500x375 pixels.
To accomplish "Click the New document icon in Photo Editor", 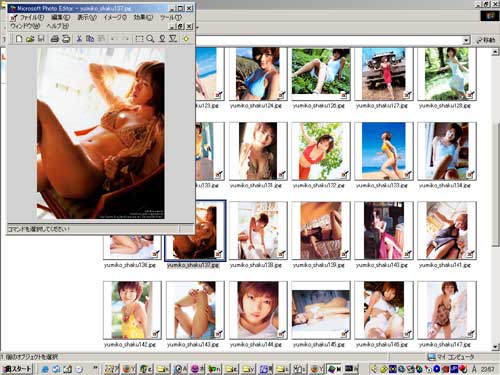I will click(19, 39).
